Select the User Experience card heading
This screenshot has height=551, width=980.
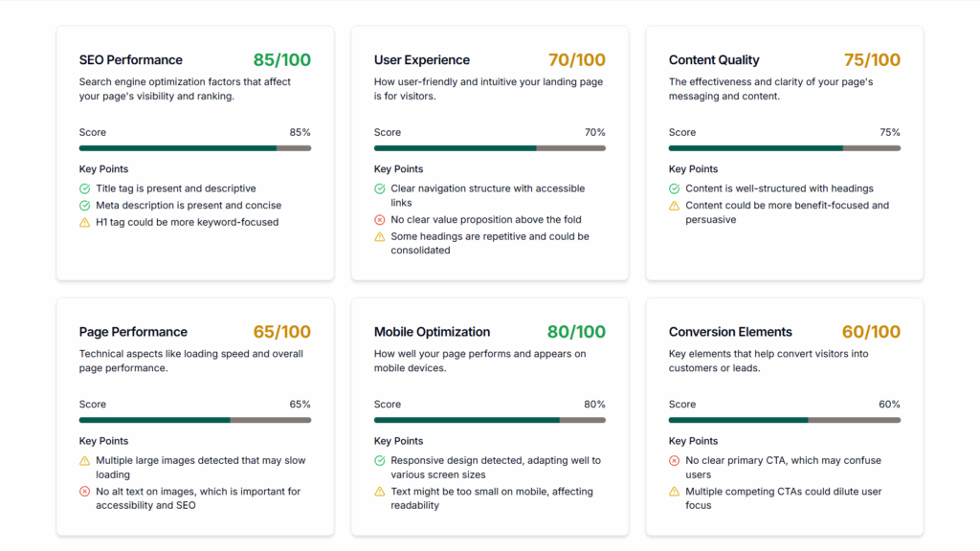click(422, 60)
